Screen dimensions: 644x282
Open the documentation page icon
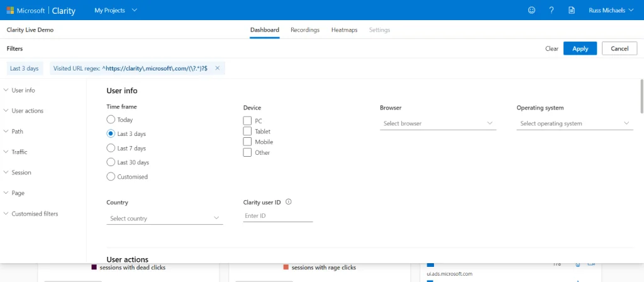click(572, 10)
